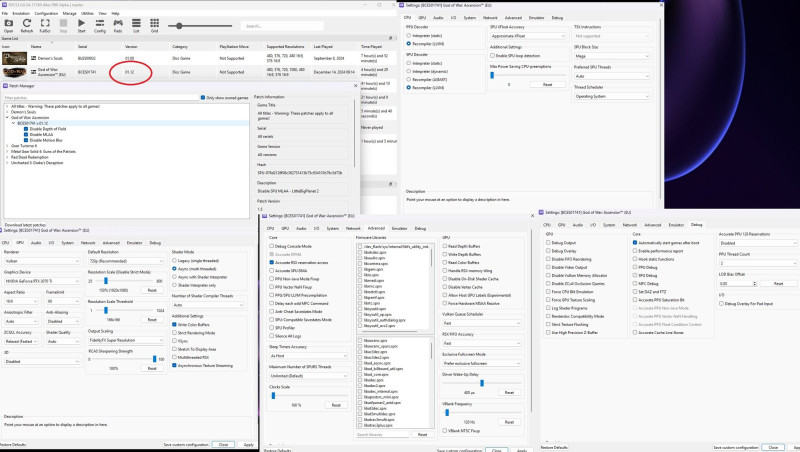800x452 pixels.
Task: Toggle Asynchronous Texture Streaming checkbox
Action: click(174, 365)
